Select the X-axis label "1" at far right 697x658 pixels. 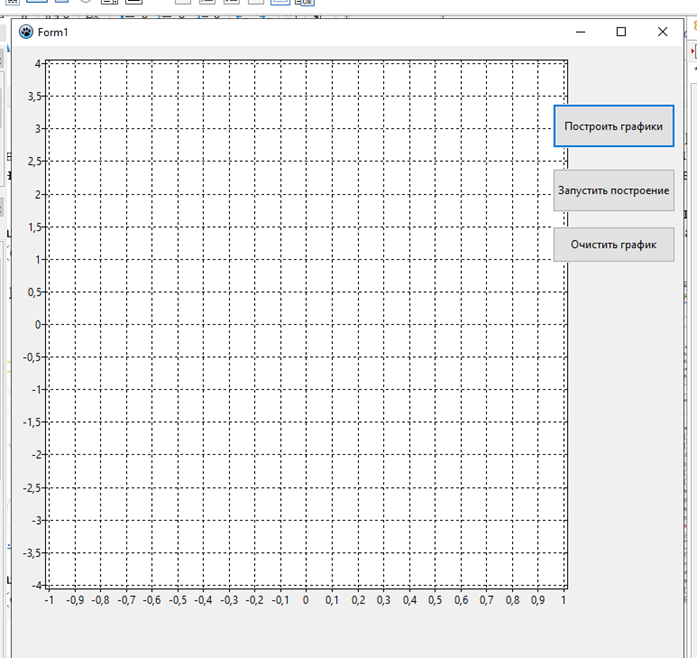(564, 601)
